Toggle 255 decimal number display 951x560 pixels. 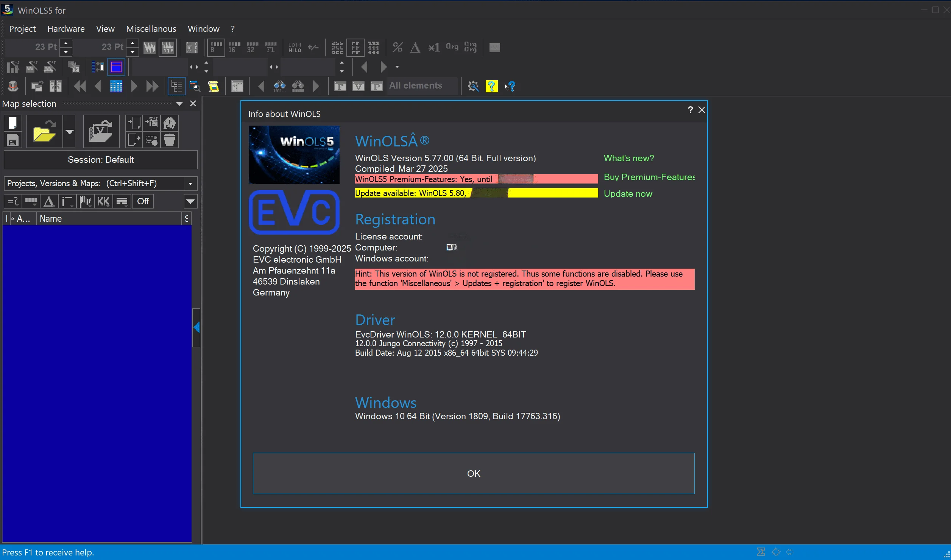pyautogui.click(x=337, y=47)
